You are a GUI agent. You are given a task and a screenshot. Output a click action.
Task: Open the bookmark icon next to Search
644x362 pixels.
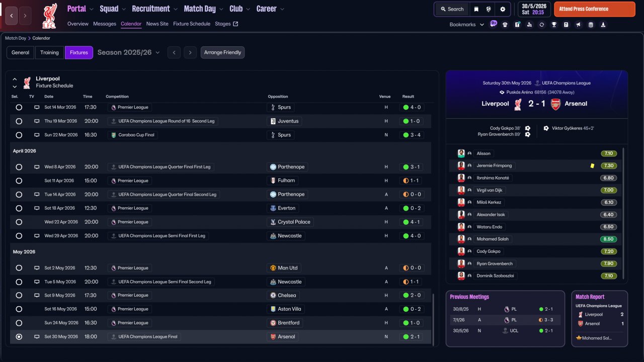click(476, 9)
